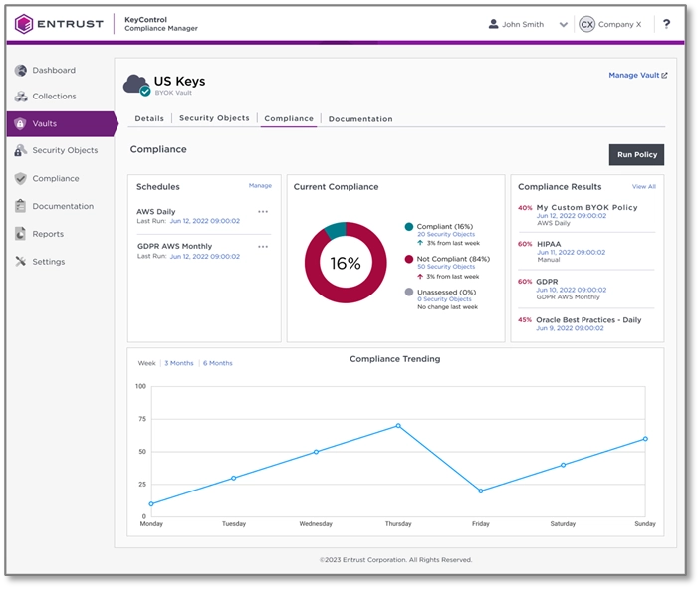Open 20 Security Objects compliant link
The height and width of the screenshot is (589, 700).
(x=446, y=234)
